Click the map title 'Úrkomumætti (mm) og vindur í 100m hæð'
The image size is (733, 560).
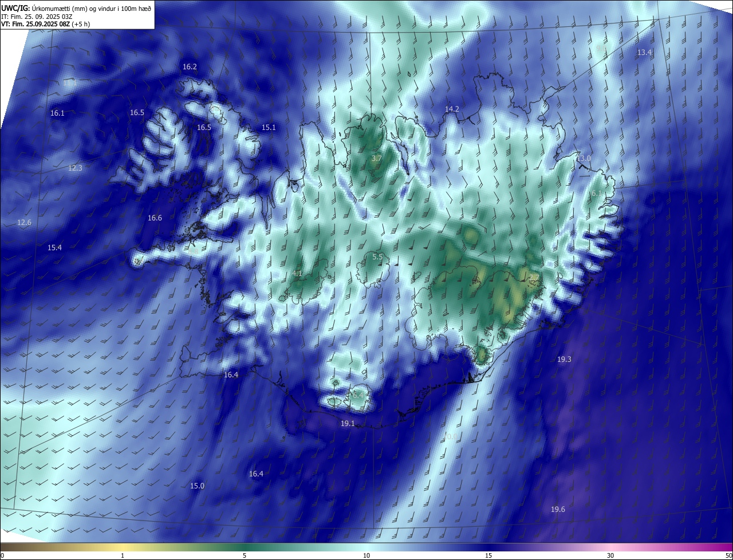tap(91, 7)
